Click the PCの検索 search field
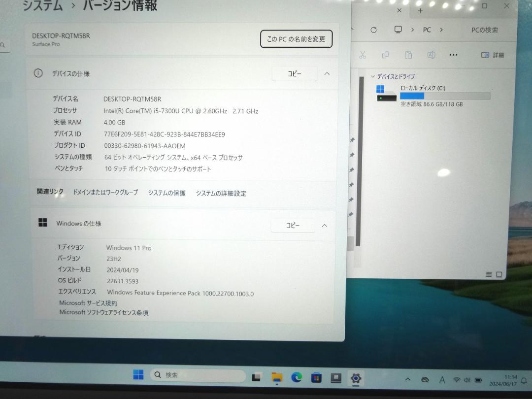Viewport: 532px width, 399px height. pos(485,30)
